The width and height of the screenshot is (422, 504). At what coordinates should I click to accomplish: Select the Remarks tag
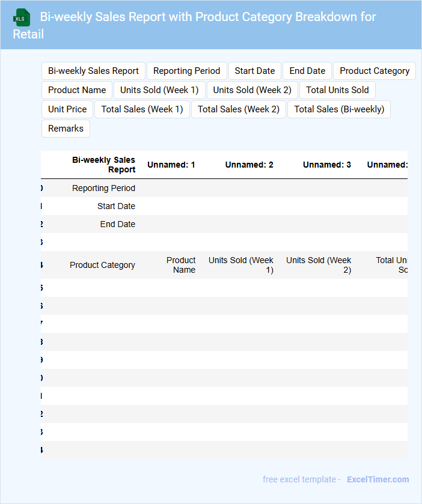coord(66,129)
